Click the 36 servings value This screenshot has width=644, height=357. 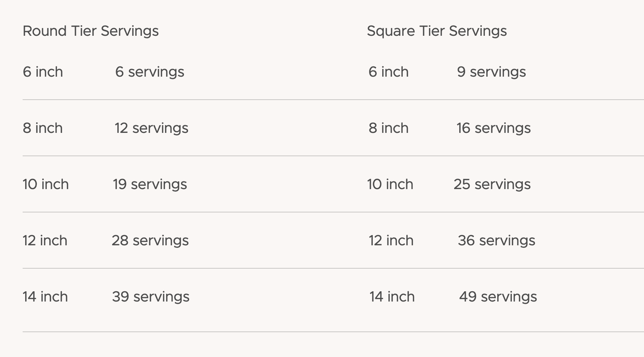click(x=497, y=241)
